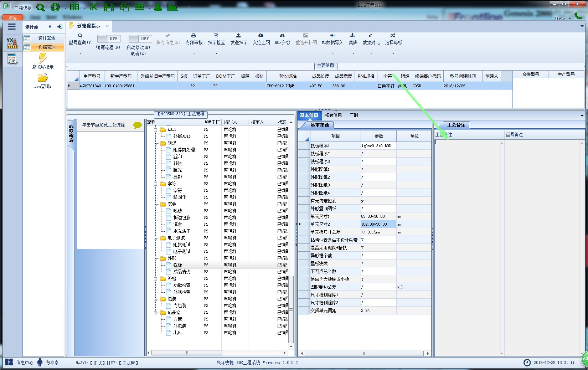Viewport: 588px width, 370px height.
Task: Click the yellow speech bubble icon
Action: click(137, 125)
